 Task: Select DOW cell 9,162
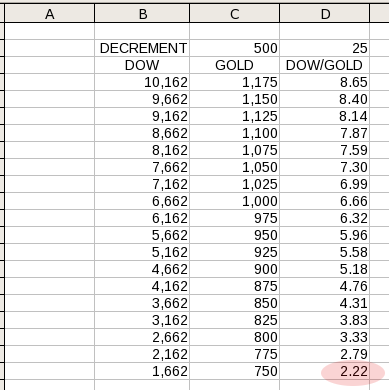(x=142, y=116)
